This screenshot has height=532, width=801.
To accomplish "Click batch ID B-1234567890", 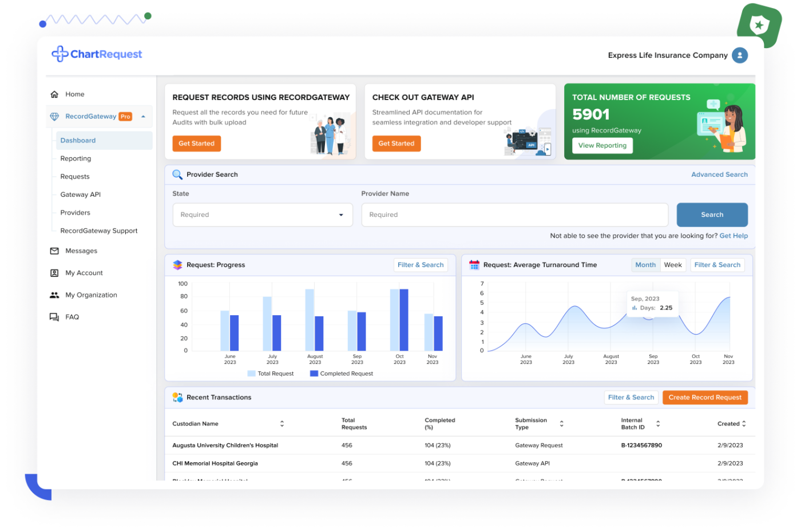I will pos(641,445).
